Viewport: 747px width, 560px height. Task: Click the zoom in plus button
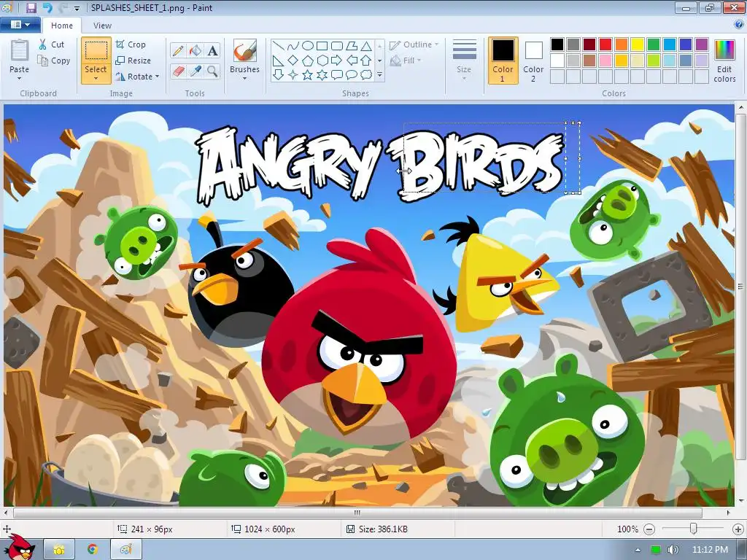click(738, 529)
